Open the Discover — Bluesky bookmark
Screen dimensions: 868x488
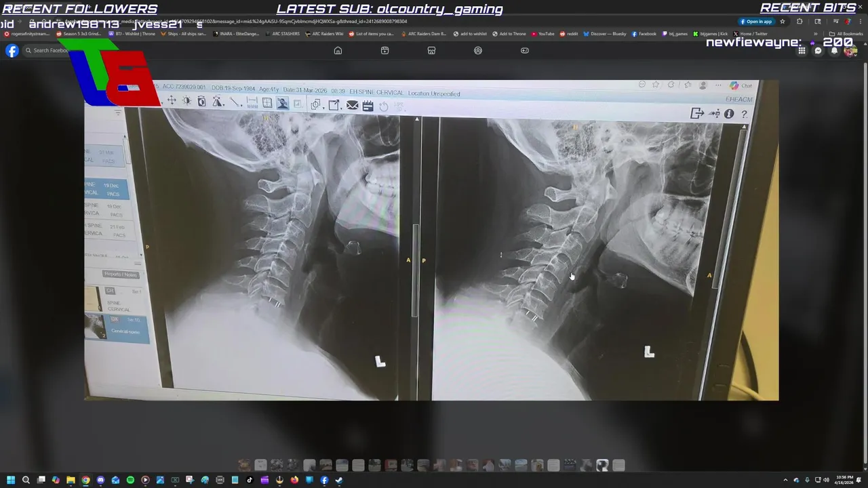[605, 34]
